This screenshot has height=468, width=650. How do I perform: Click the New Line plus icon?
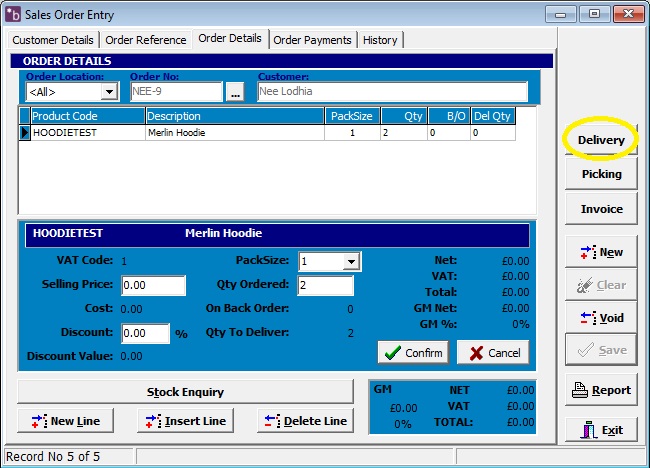pyautogui.click(x=39, y=421)
